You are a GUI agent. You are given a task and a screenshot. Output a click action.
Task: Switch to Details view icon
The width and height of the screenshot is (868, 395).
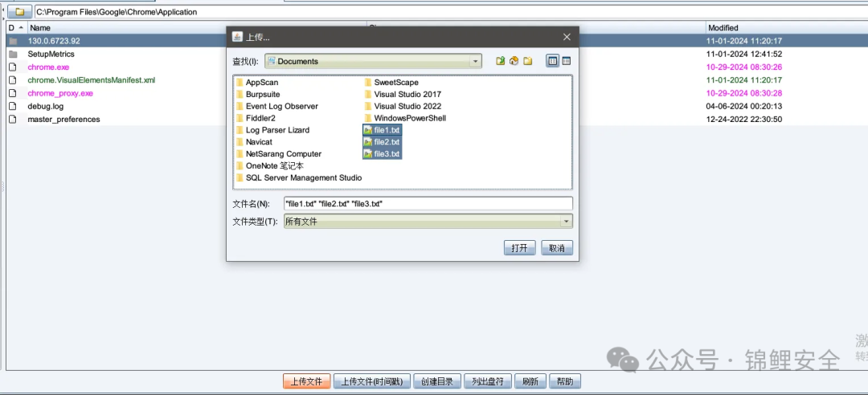[x=567, y=61]
